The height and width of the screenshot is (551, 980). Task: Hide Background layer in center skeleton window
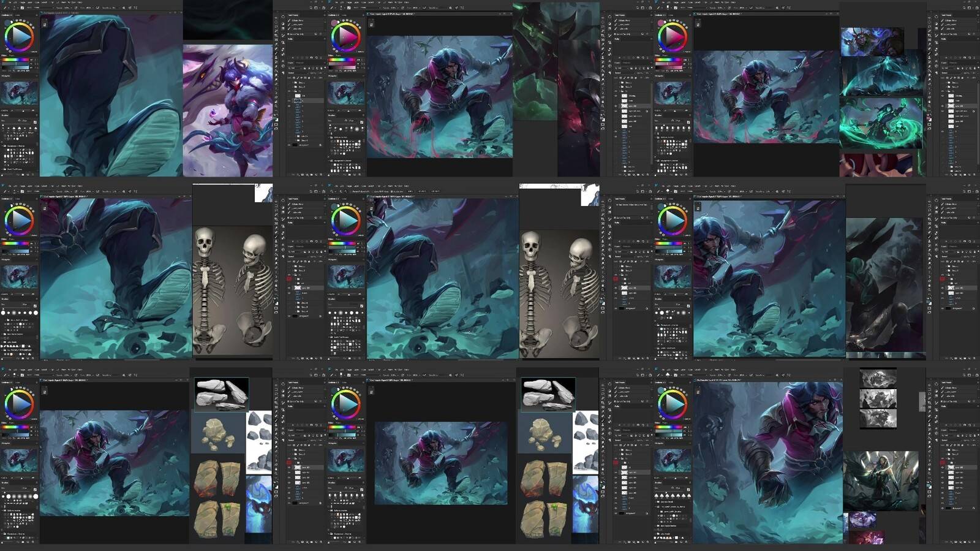point(617,308)
